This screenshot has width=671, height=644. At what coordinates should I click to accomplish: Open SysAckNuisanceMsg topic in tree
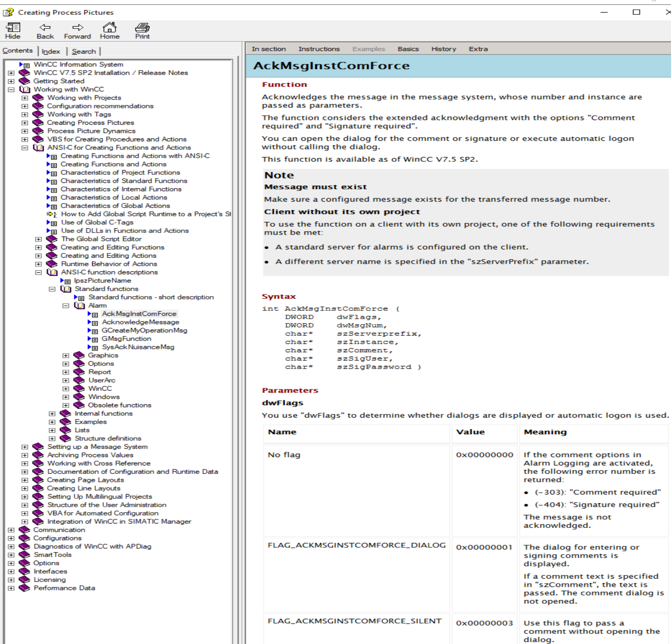[138, 347]
